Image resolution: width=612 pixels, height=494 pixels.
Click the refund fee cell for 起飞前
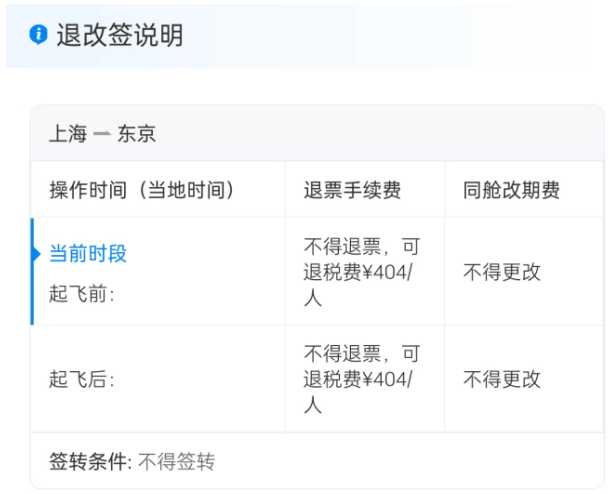click(x=362, y=271)
